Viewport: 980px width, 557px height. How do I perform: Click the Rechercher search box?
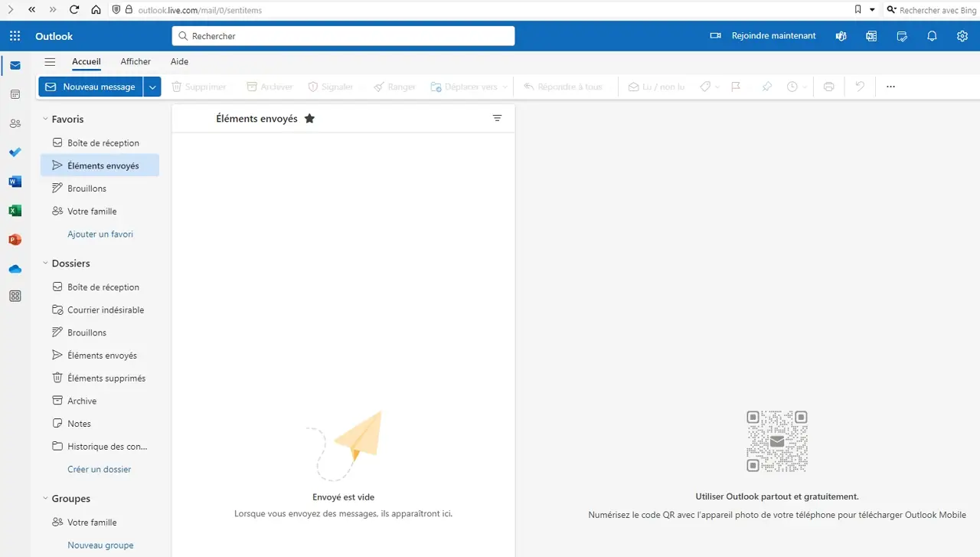[x=343, y=36]
